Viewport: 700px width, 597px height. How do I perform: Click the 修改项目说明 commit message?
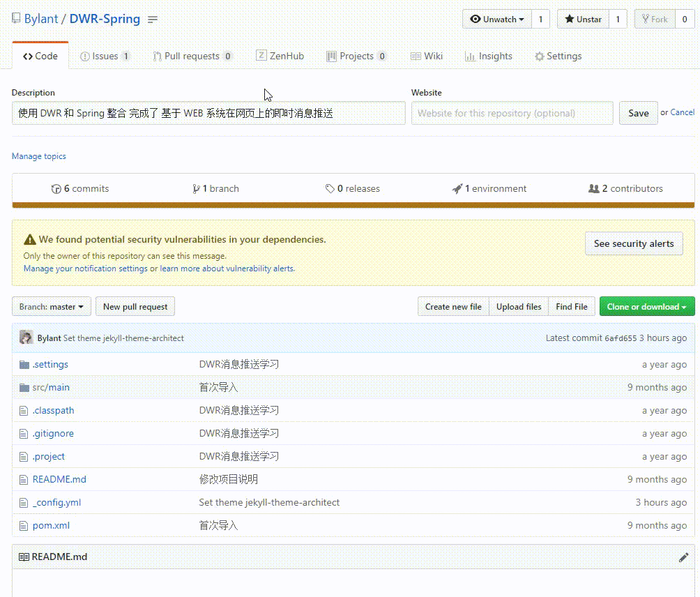click(229, 479)
